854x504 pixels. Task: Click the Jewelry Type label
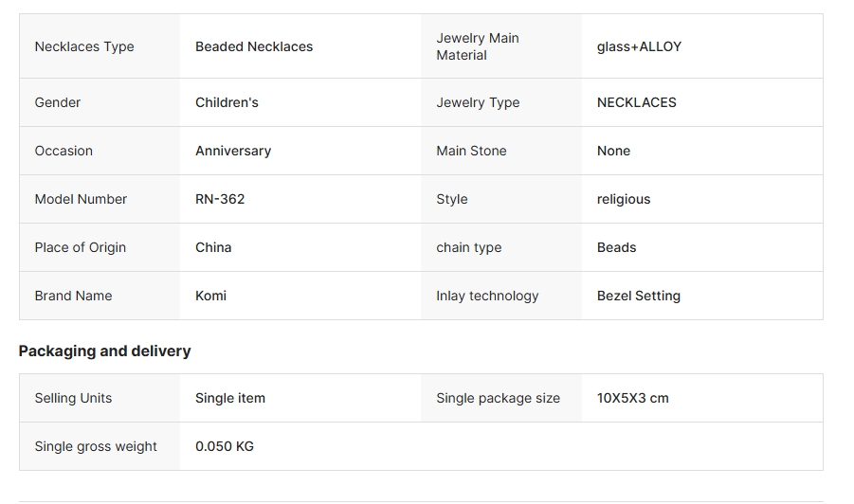pos(478,102)
